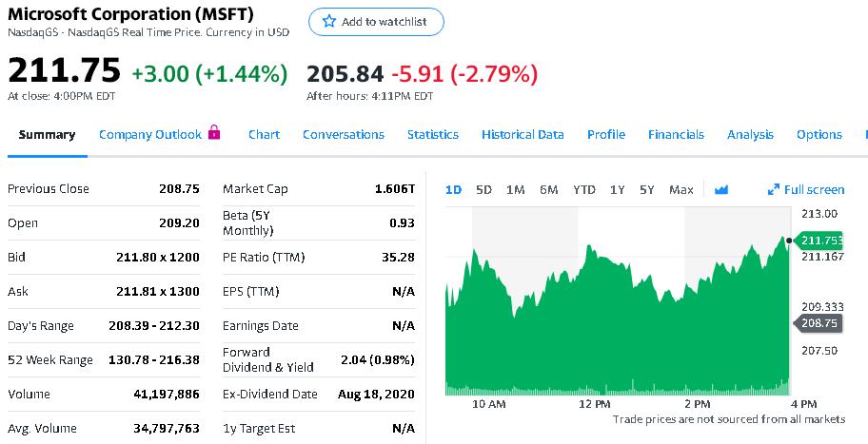
Task: Set chart range to 5D
Action: [x=483, y=189]
